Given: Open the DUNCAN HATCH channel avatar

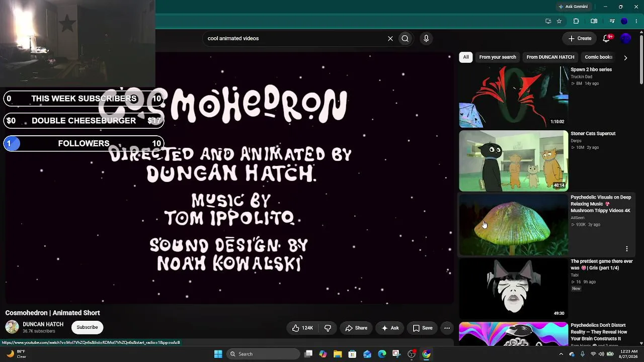Looking at the screenshot, I should (12, 327).
